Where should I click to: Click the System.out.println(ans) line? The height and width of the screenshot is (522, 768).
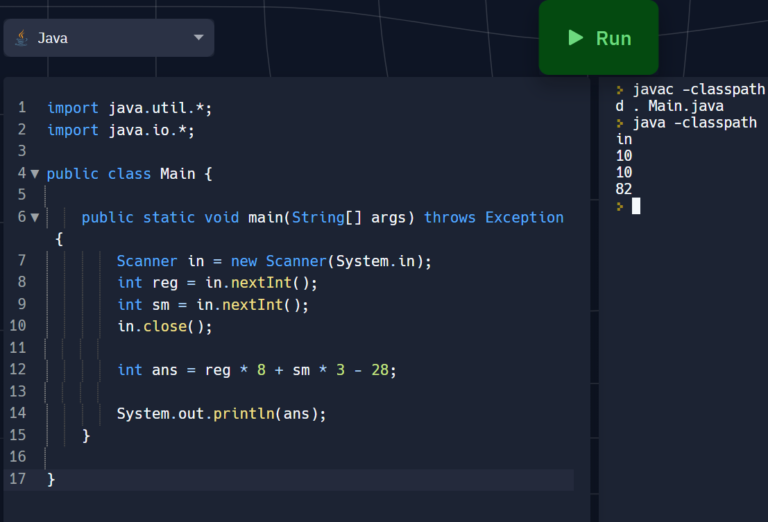tap(221, 413)
